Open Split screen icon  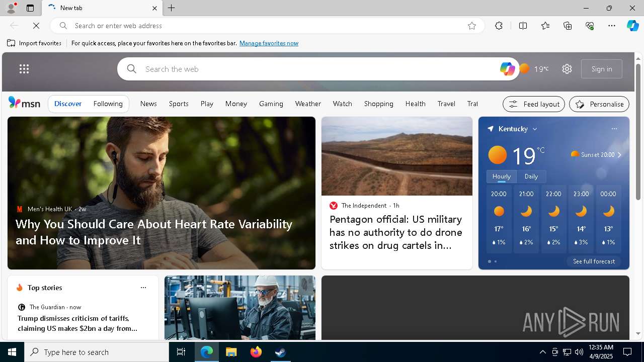point(523,26)
